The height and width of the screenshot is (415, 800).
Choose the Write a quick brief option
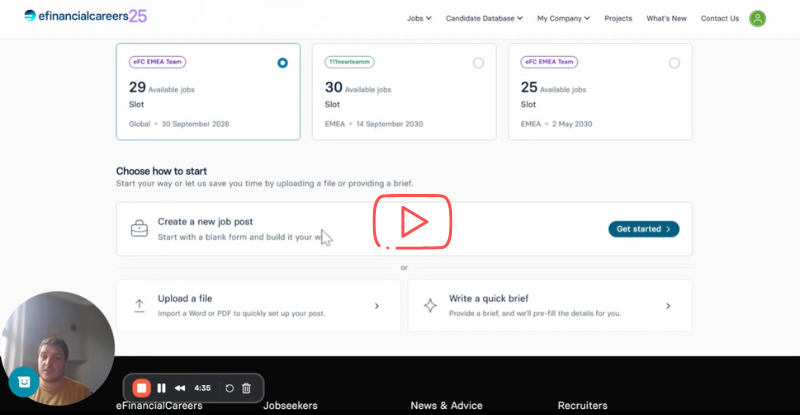(549, 305)
